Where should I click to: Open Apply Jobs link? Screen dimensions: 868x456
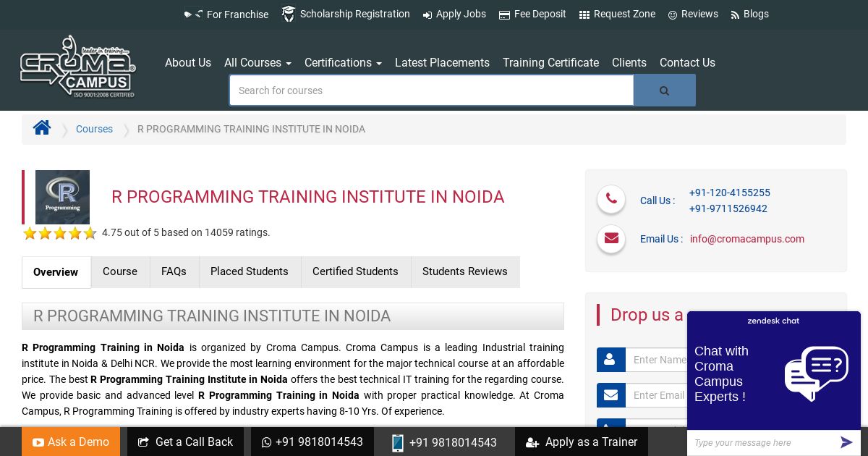click(x=454, y=14)
